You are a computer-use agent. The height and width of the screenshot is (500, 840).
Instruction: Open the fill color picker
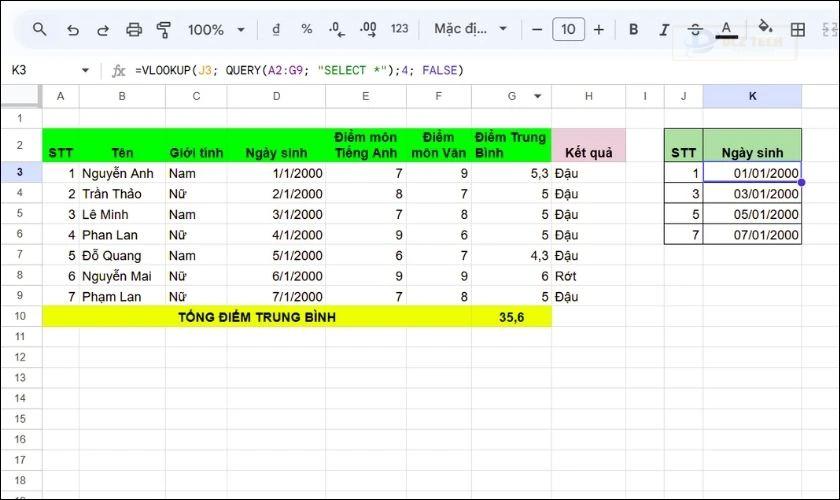pos(766,28)
